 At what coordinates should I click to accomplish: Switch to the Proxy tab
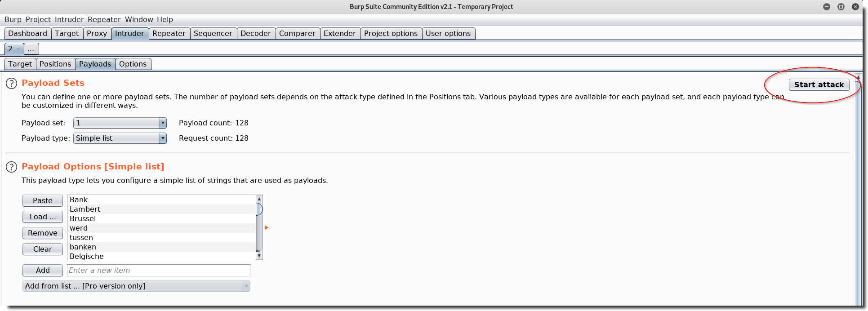coord(97,34)
